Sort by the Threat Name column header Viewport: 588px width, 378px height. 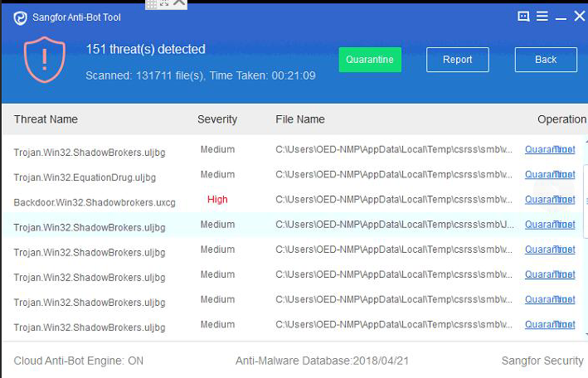tap(46, 119)
